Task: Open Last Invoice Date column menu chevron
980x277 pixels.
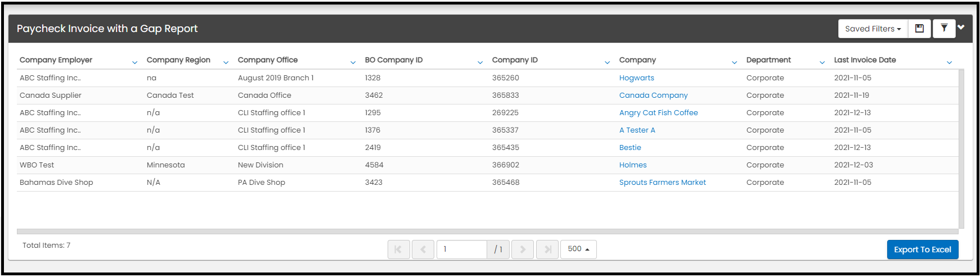Action: (949, 62)
